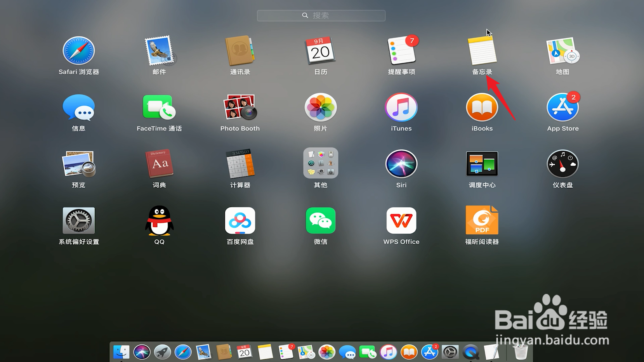Open Reminders icon in the Dock
This screenshot has width=644, height=362.
[x=286, y=352]
